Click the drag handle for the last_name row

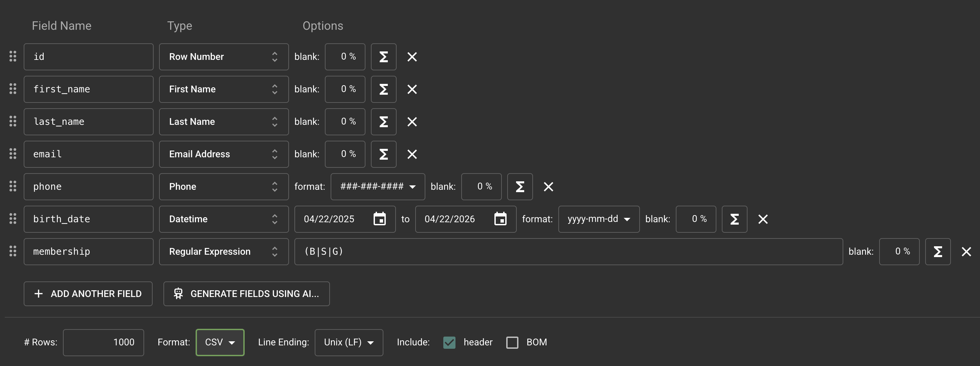tap(13, 121)
